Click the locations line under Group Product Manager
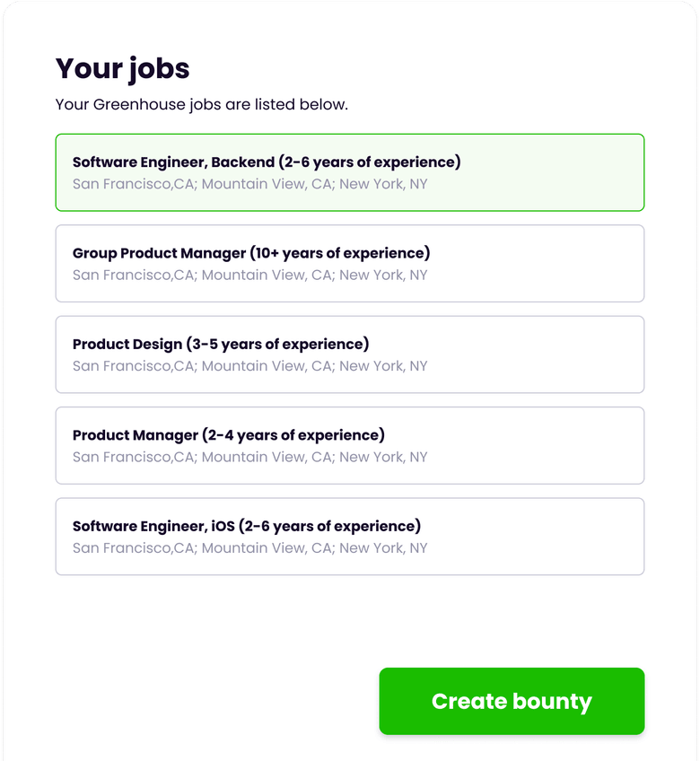The width and height of the screenshot is (700, 761). (x=249, y=275)
